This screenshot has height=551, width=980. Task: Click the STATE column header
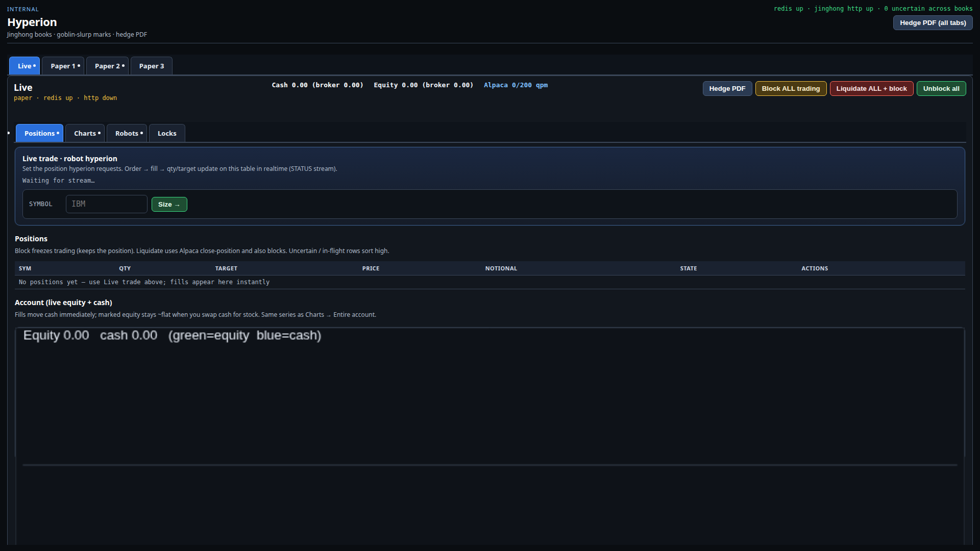pos(688,268)
